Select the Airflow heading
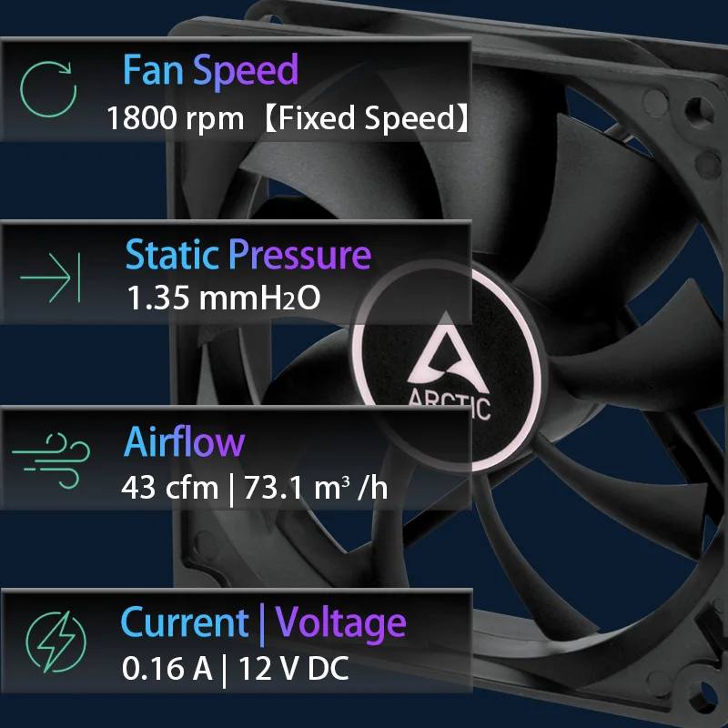Screen dimensions: 728x728 tap(185, 441)
